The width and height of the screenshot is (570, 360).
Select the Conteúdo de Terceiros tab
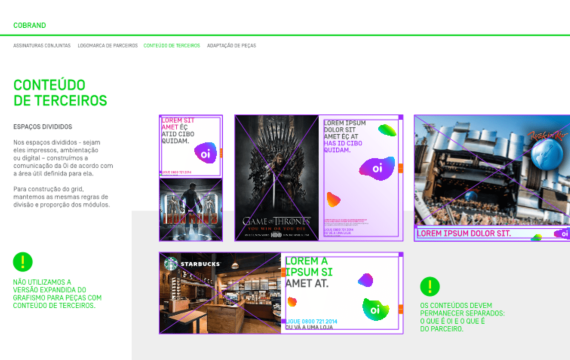pos(172,45)
